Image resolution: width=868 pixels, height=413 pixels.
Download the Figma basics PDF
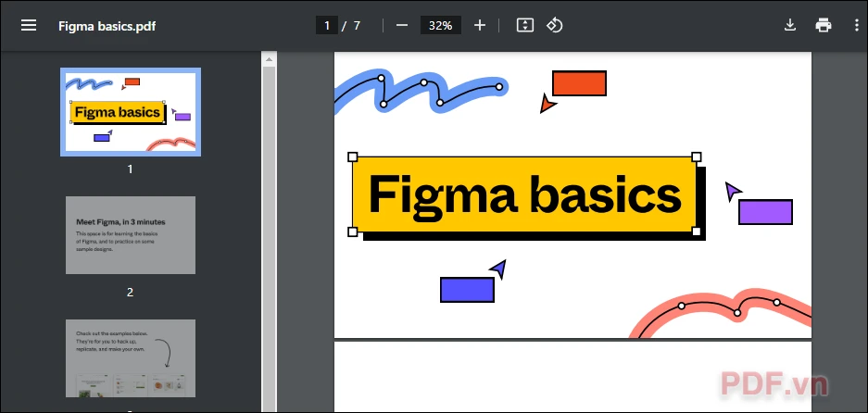pos(790,25)
